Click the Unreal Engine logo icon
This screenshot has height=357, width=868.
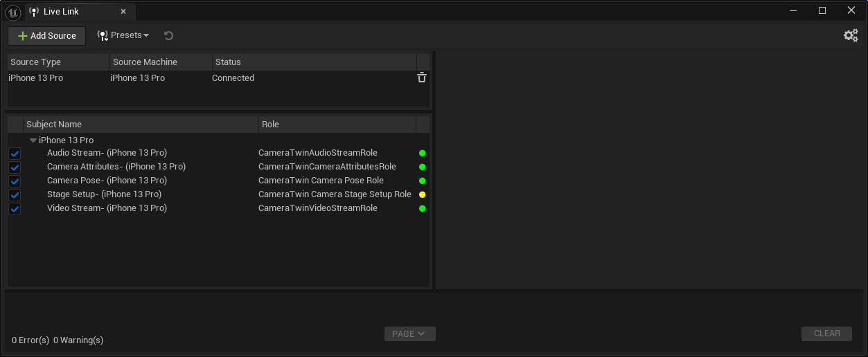click(x=12, y=12)
